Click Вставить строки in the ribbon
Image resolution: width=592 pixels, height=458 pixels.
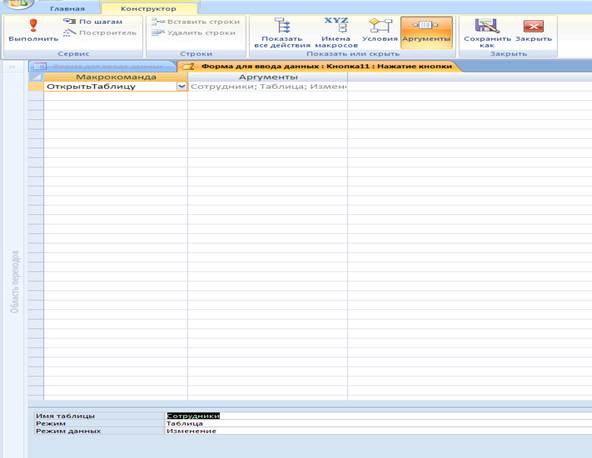(196, 22)
